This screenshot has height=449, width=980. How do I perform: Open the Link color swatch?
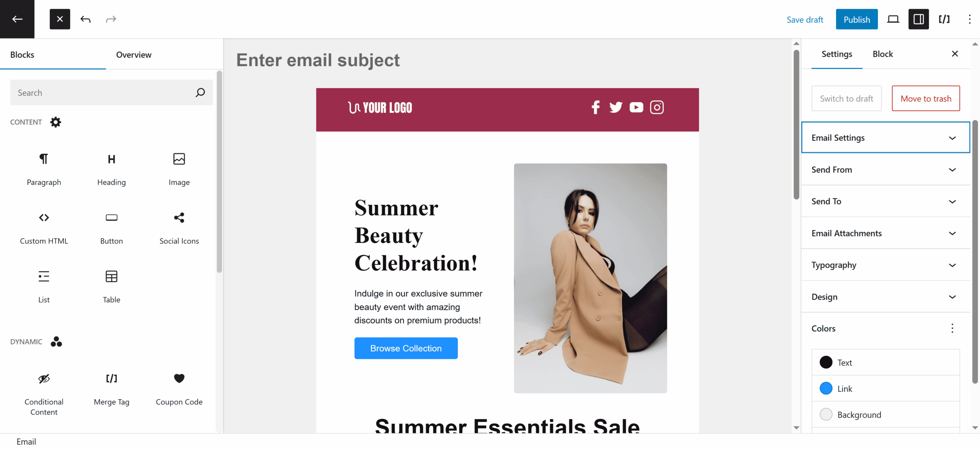(x=826, y=388)
